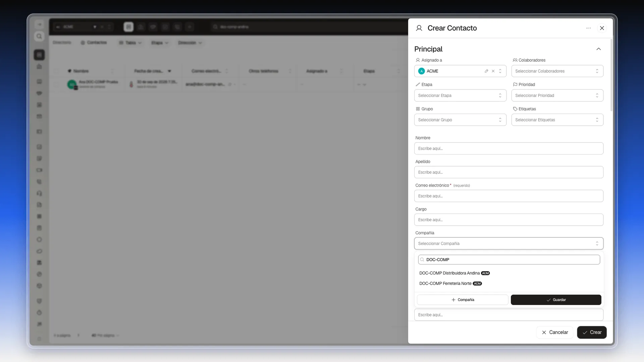Click the DOC-COMP company search box
Screen dimensions: 644x362
coord(509,259)
